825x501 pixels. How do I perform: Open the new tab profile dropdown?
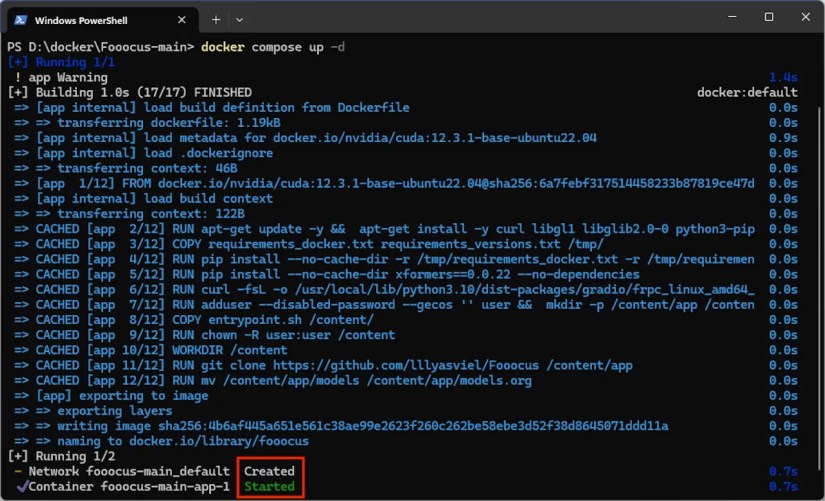click(x=239, y=20)
